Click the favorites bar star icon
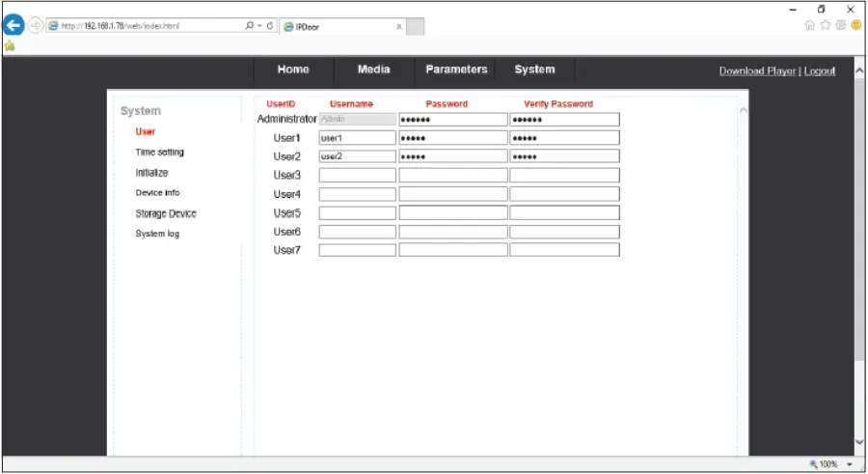Screen dimensions: 868x474 (x=10, y=46)
